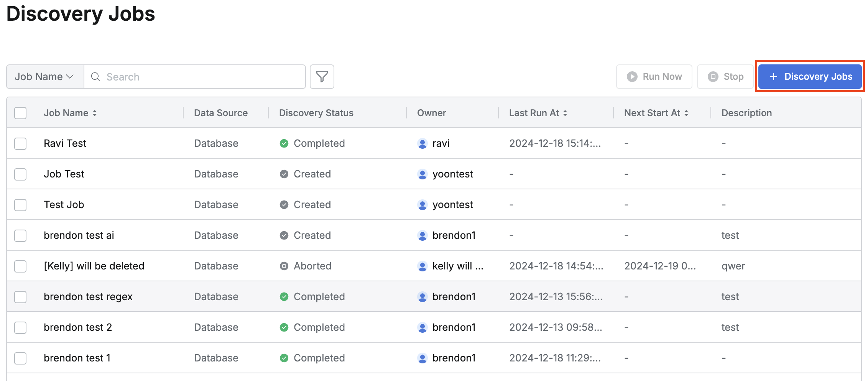Open the Job Name search-type dropdown

click(x=44, y=77)
